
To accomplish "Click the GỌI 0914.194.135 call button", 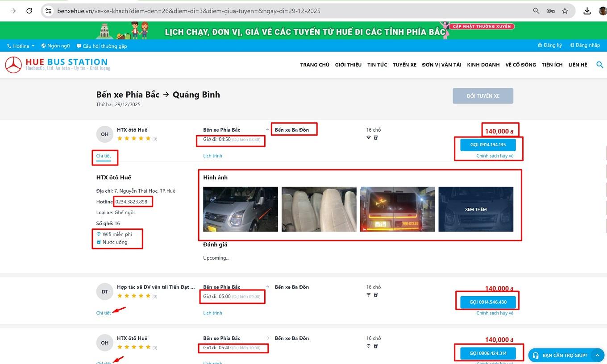I will click(x=487, y=145).
